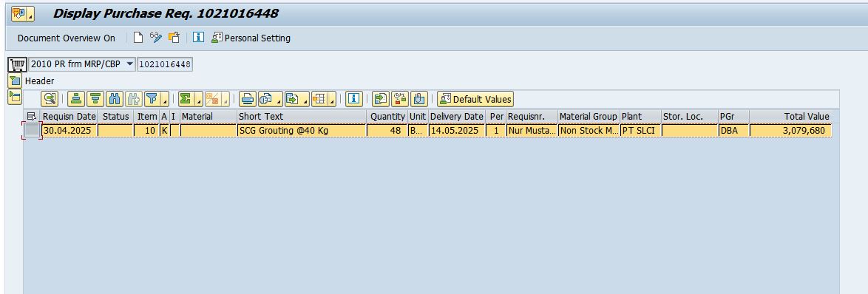This screenshot has width=868, height=294.
Task: Click the Delivery Date column header
Action: pyautogui.click(x=457, y=116)
